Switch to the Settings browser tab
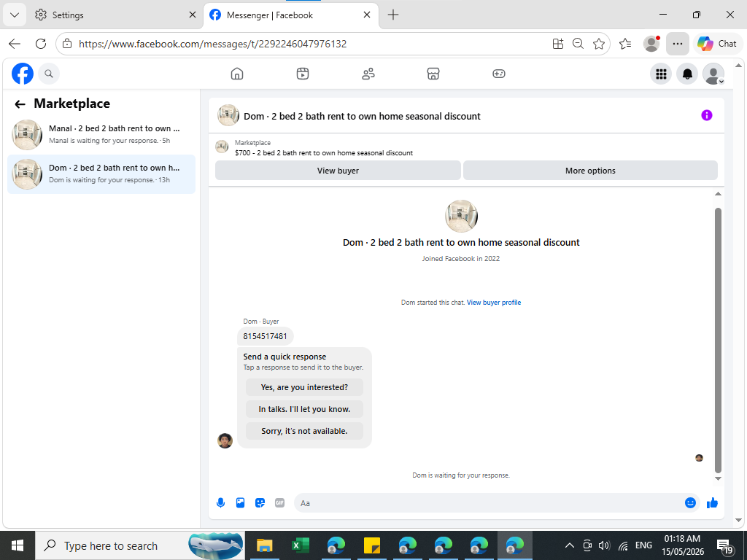This screenshot has height=560, width=747. [115, 15]
